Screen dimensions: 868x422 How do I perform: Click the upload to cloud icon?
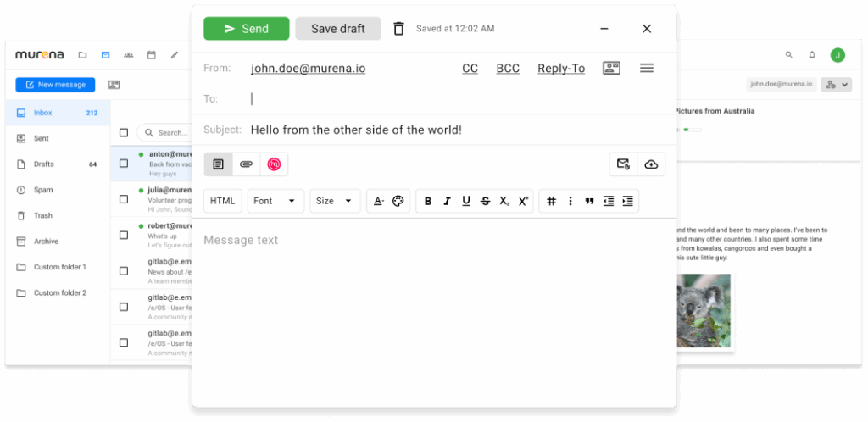point(651,164)
